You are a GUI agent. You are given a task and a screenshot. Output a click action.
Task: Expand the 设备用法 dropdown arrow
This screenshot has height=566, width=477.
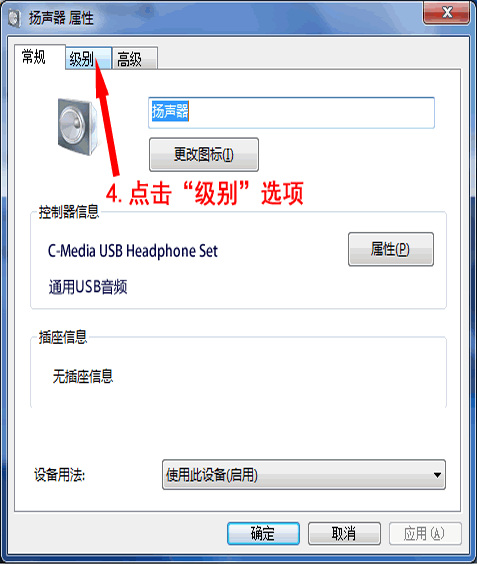click(437, 475)
